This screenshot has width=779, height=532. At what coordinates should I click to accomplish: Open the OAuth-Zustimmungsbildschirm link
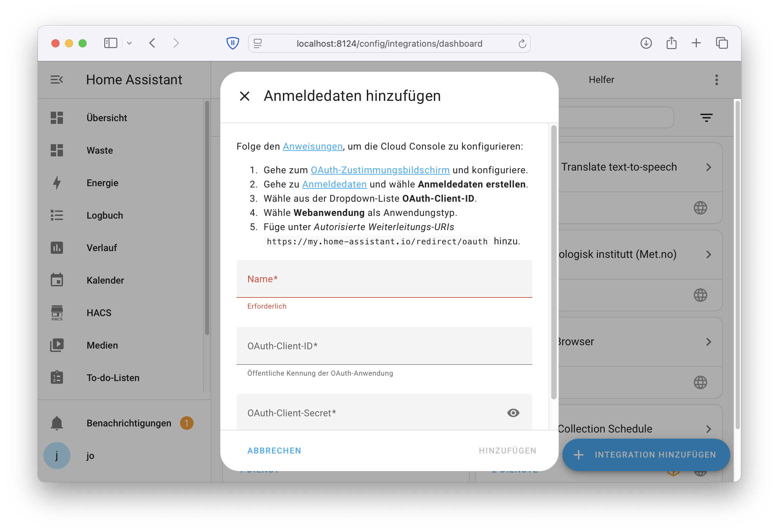click(x=380, y=170)
